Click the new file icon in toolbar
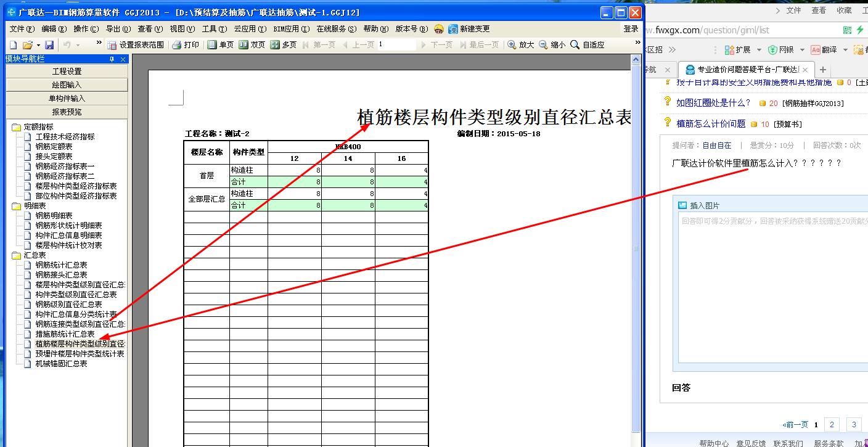The image size is (868, 447). (13, 45)
